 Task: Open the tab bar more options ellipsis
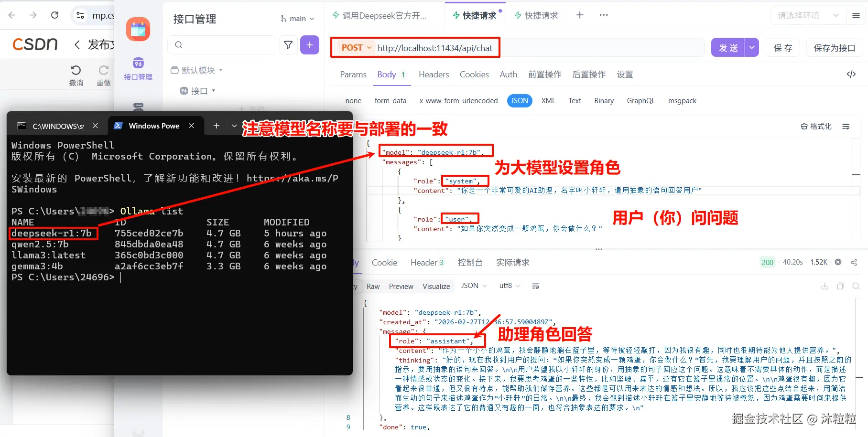coord(604,15)
